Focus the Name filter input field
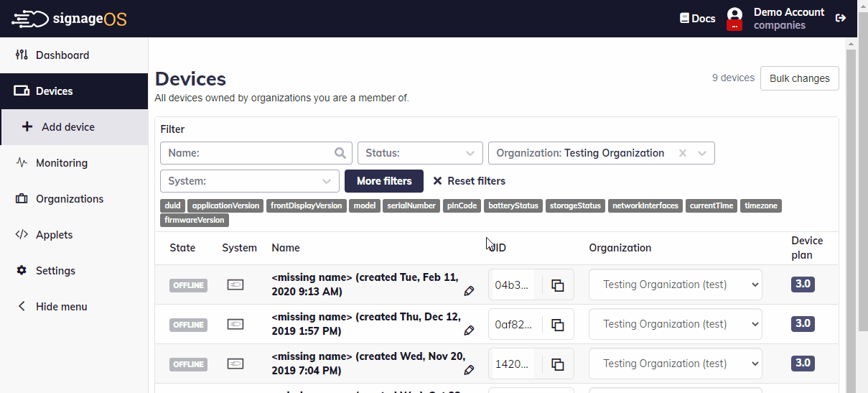 click(x=249, y=153)
